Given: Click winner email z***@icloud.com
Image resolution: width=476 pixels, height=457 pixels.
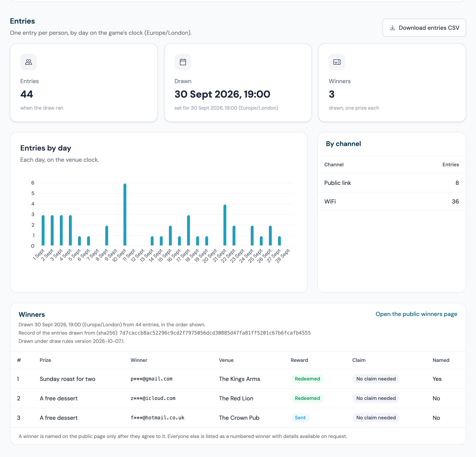Looking at the screenshot, I should pos(153,398).
